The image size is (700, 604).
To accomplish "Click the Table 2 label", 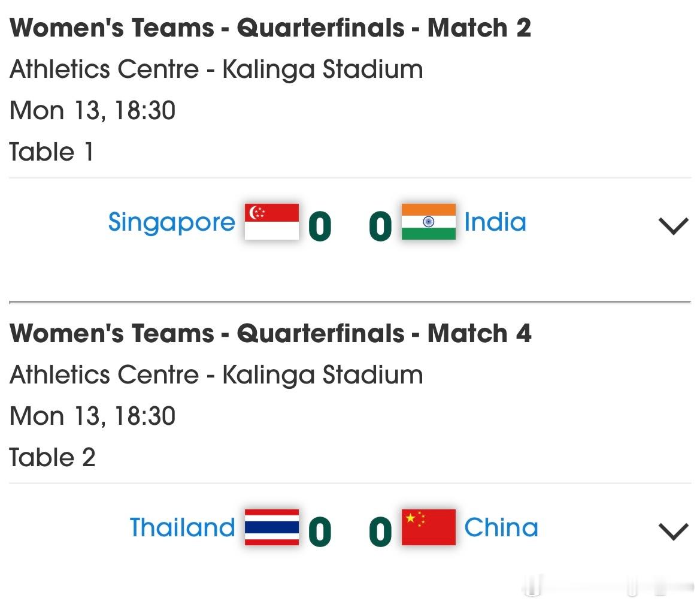I will tap(53, 458).
